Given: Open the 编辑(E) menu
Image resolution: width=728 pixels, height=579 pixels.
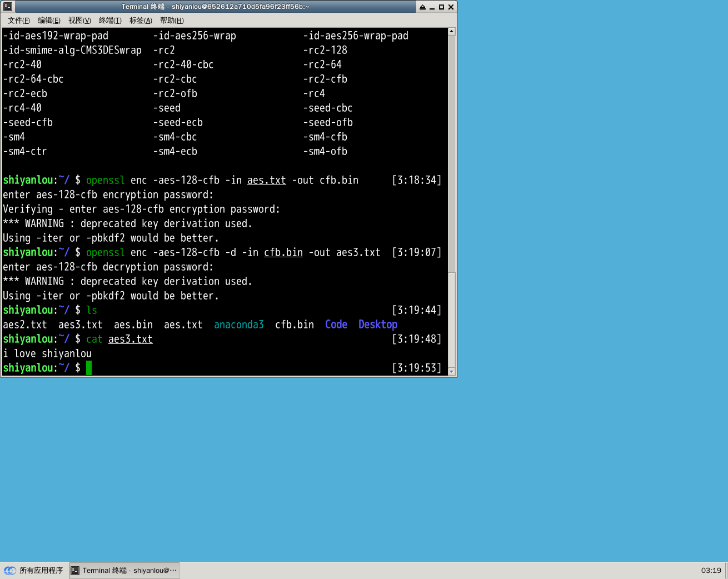Looking at the screenshot, I should click(x=49, y=21).
